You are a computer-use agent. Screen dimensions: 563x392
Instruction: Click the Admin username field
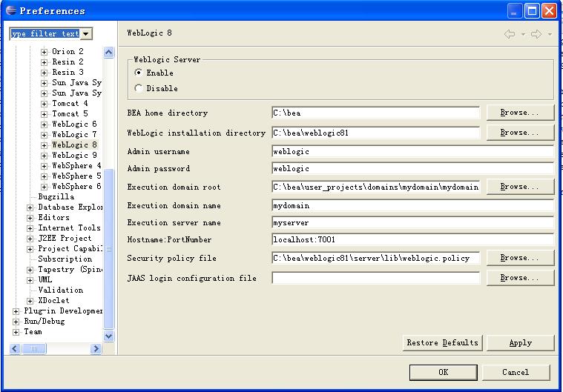413,152
